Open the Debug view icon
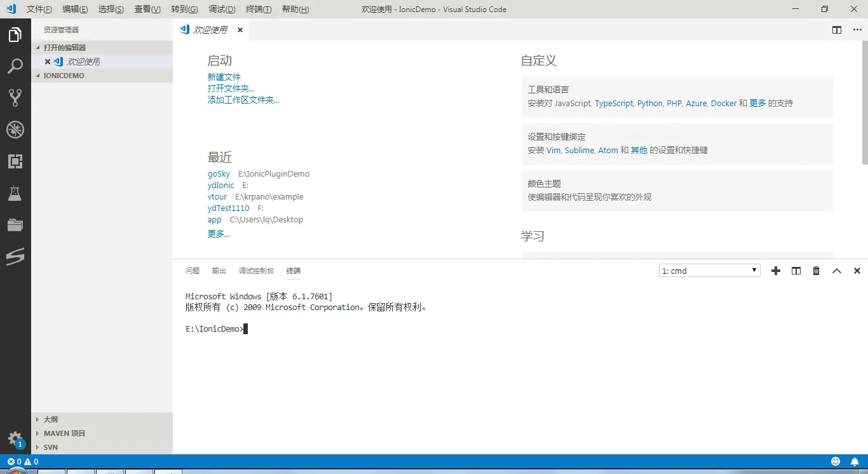 [15, 130]
